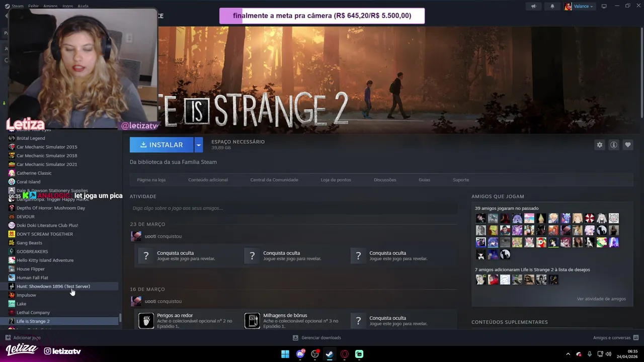Open game settings gear icon
Screen dimensions: 644x362
(599, 145)
